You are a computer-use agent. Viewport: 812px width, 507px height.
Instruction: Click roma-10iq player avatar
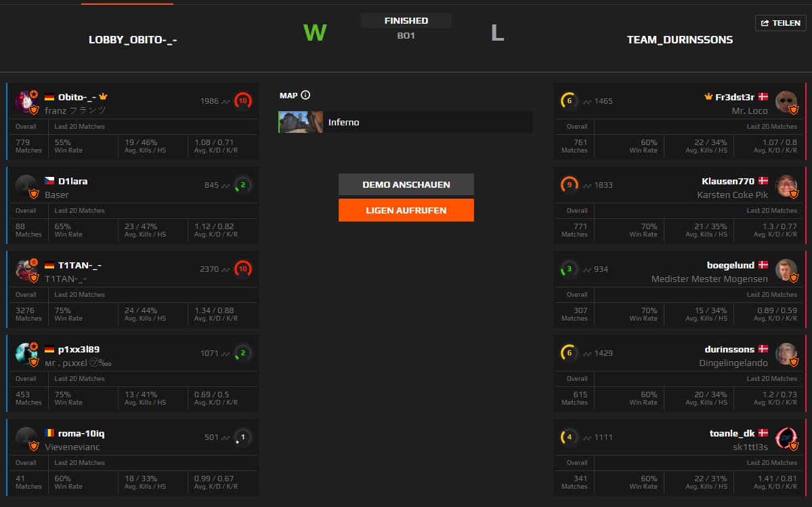click(26, 438)
